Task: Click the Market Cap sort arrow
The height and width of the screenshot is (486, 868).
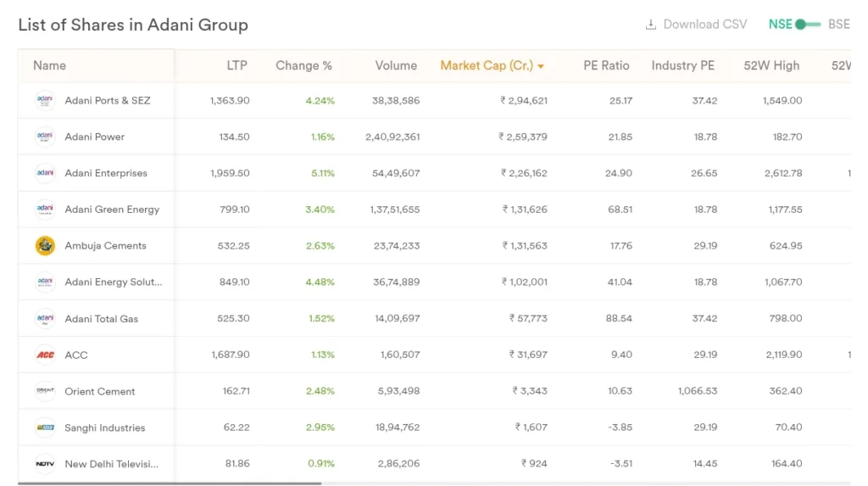Action: (x=541, y=66)
